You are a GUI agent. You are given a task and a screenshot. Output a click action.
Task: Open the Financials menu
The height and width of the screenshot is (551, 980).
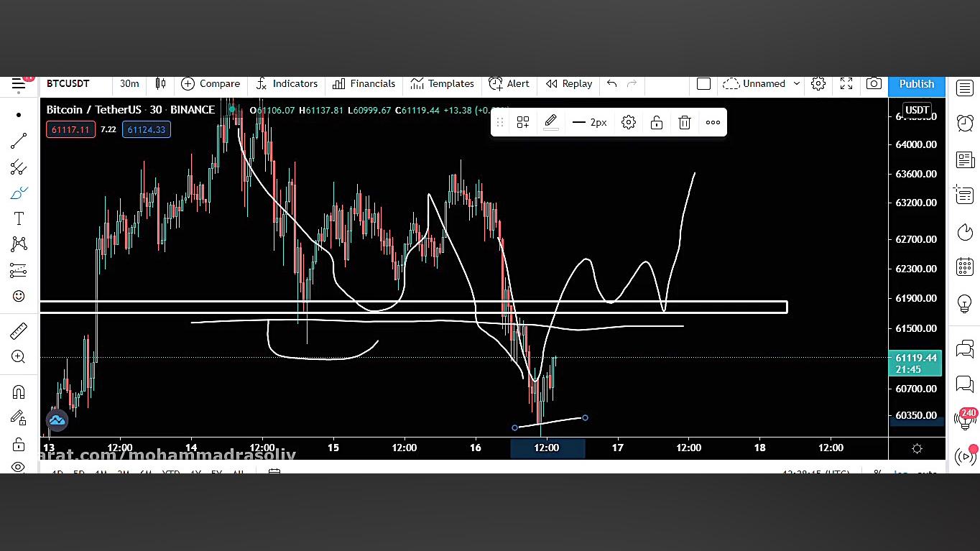pos(364,83)
